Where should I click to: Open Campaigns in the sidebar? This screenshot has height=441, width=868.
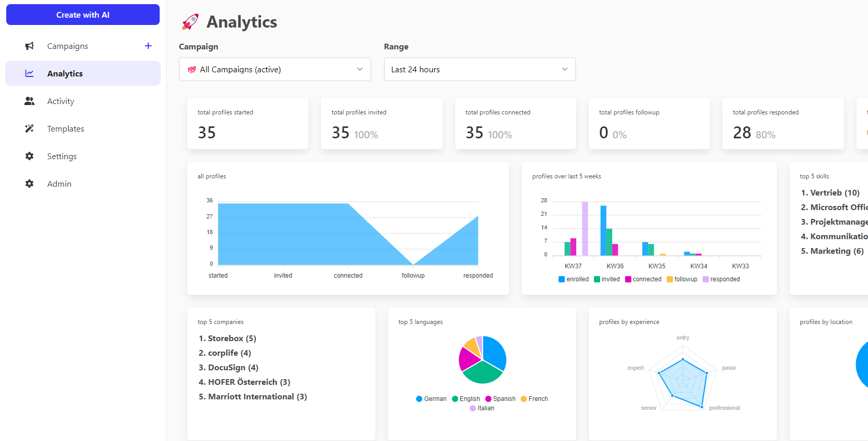83,46
